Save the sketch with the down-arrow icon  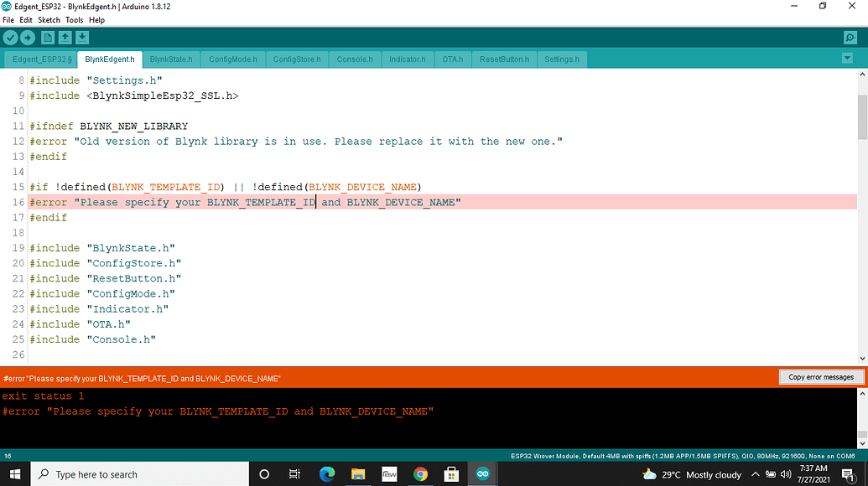click(81, 37)
